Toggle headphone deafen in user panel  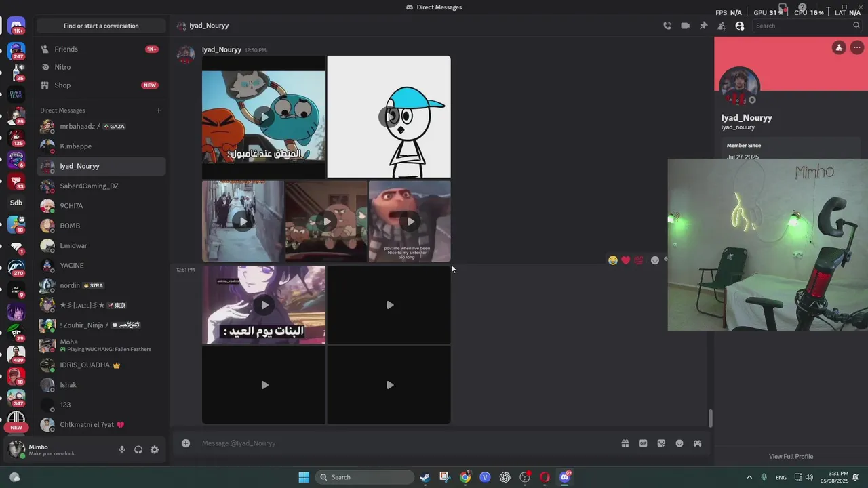138,449
